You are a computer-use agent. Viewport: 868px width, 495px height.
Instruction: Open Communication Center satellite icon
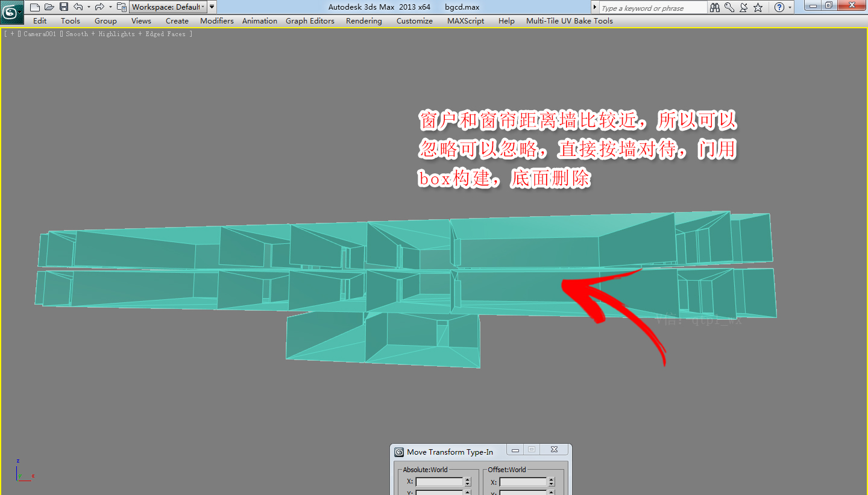coord(744,8)
